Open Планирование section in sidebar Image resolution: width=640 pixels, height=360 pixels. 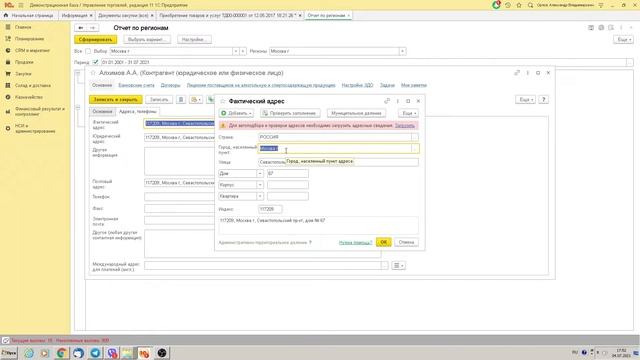click(29, 39)
